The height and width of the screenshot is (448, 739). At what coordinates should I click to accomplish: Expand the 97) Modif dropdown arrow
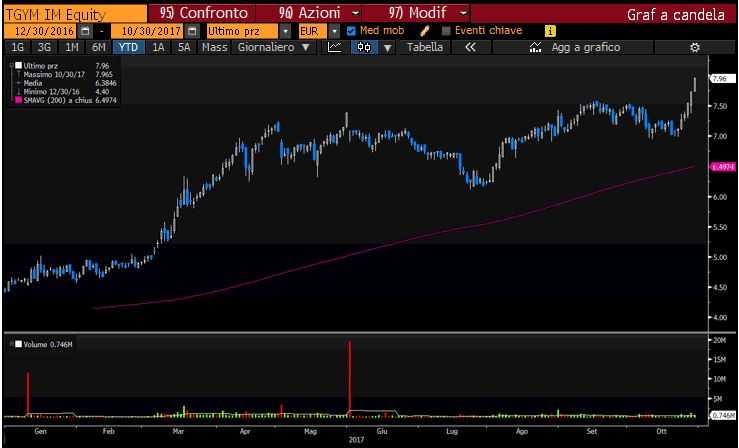pos(463,13)
